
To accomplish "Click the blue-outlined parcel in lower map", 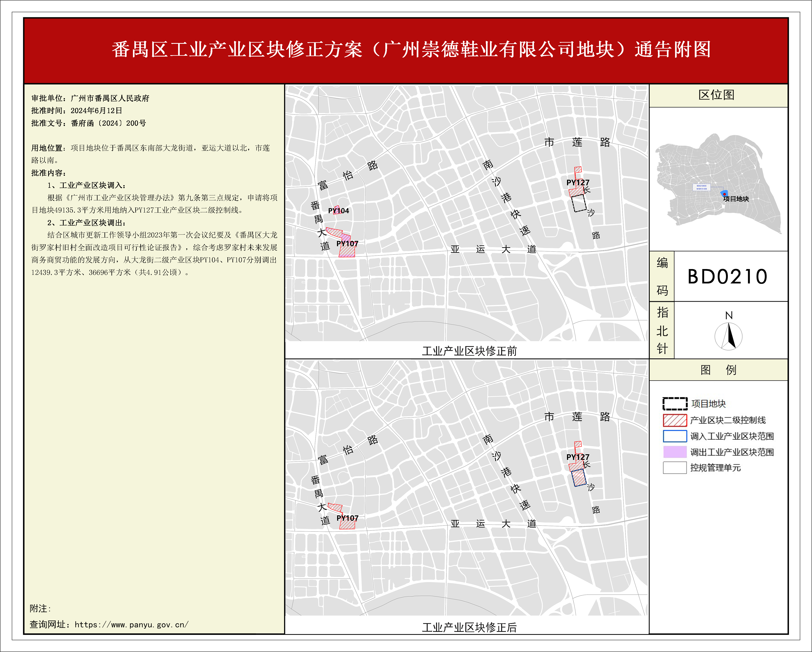I will click(579, 478).
